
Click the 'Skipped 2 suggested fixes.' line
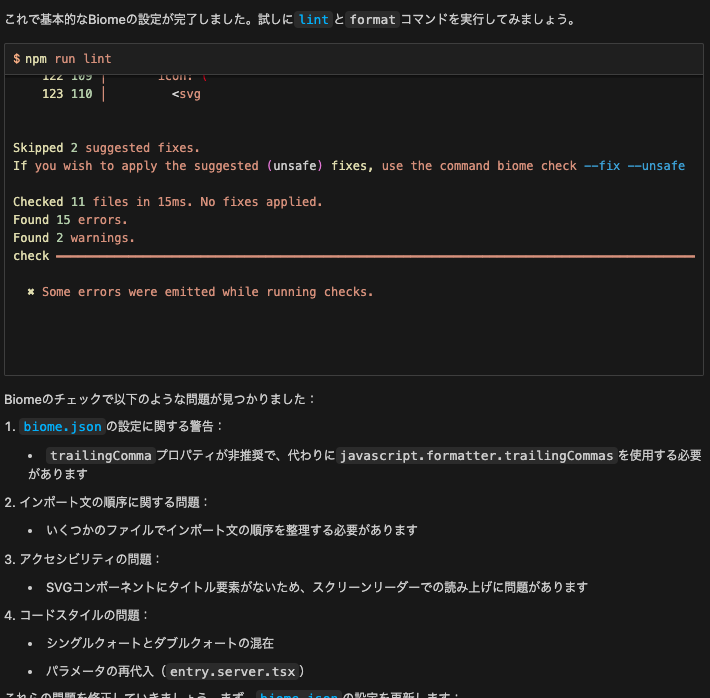[106, 148]
